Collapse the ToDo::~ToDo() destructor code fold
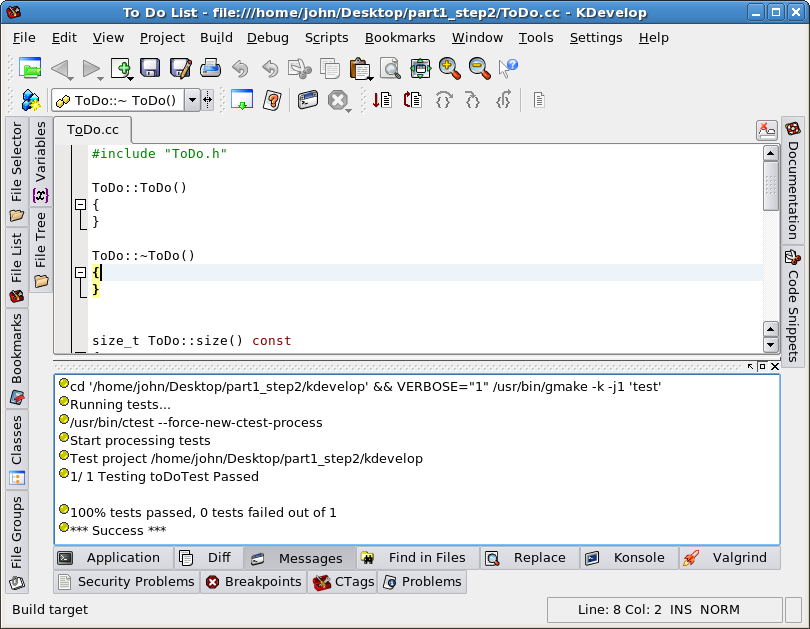 tap(81, 272)
